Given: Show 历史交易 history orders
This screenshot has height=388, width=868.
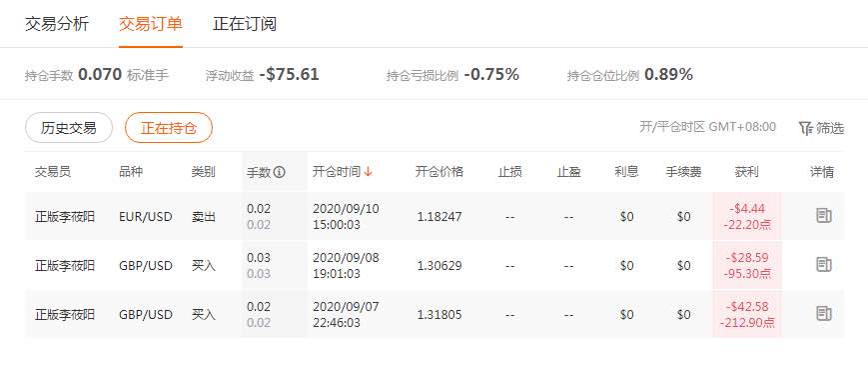Looking at the screenshot, I should click(x=69, y=128).
